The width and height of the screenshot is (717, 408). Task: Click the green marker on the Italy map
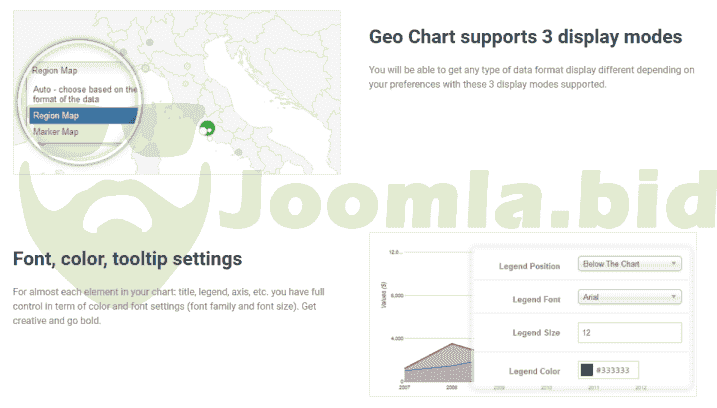[x=207, y=128]
